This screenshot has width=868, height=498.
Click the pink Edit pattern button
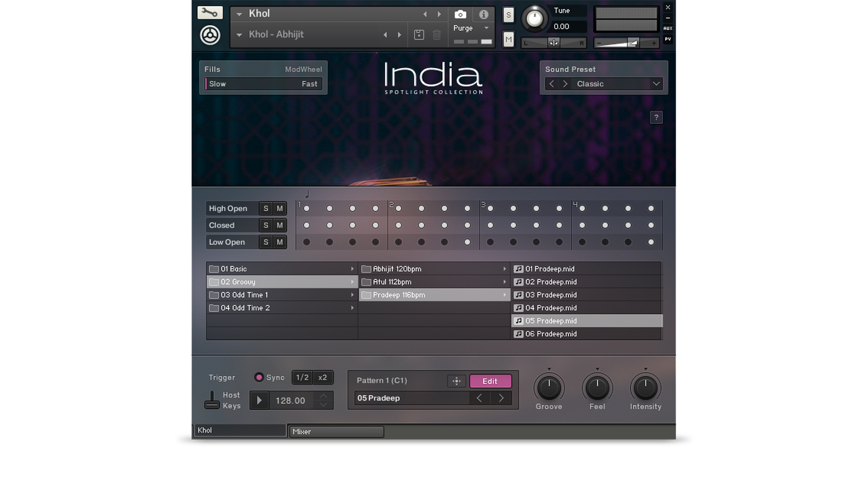click(490, 382)
